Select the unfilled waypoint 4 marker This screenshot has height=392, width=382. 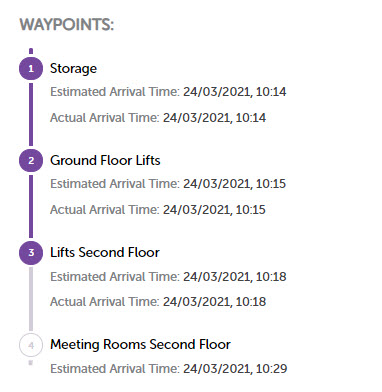pyautogui.click(x=31, y=345)
